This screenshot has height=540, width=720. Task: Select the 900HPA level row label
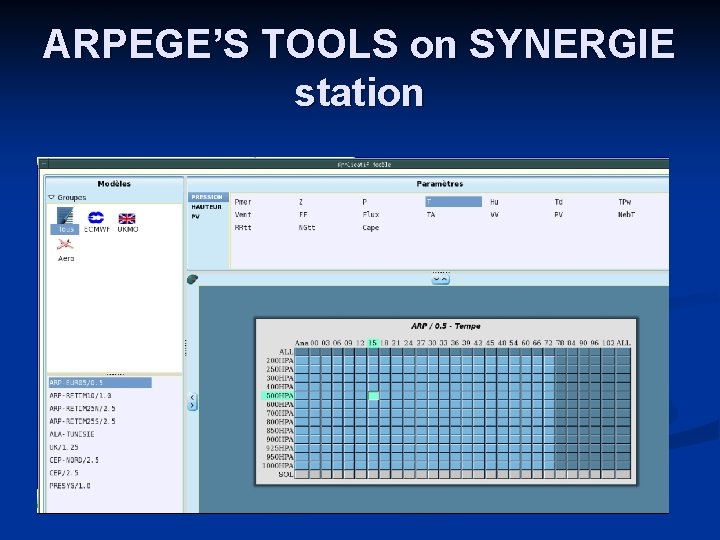click(280, 439)
